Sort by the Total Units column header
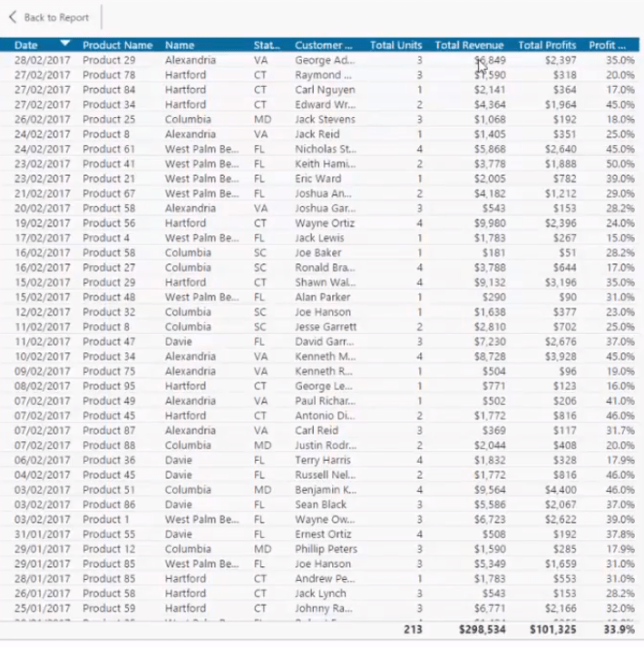The width and height of the screenshot is (644, 647). tap(396, 45)
